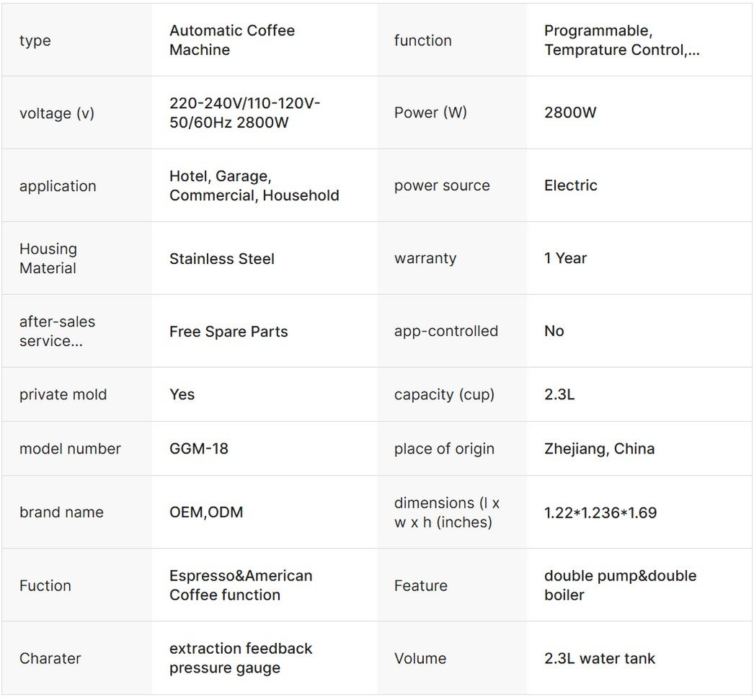Click the 'Electric' power source value

click(570, 186)
